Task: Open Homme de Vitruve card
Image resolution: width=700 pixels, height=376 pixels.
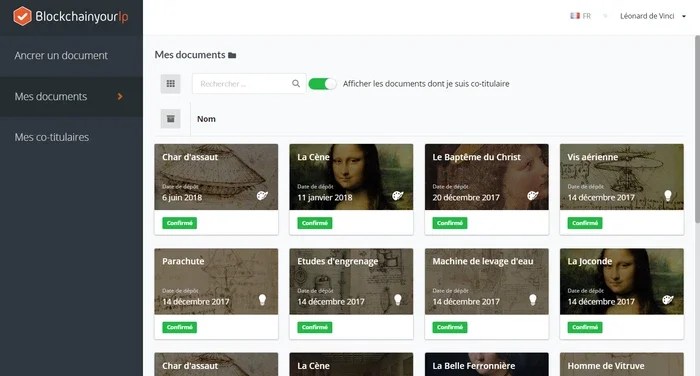Action: coord(621,364)
